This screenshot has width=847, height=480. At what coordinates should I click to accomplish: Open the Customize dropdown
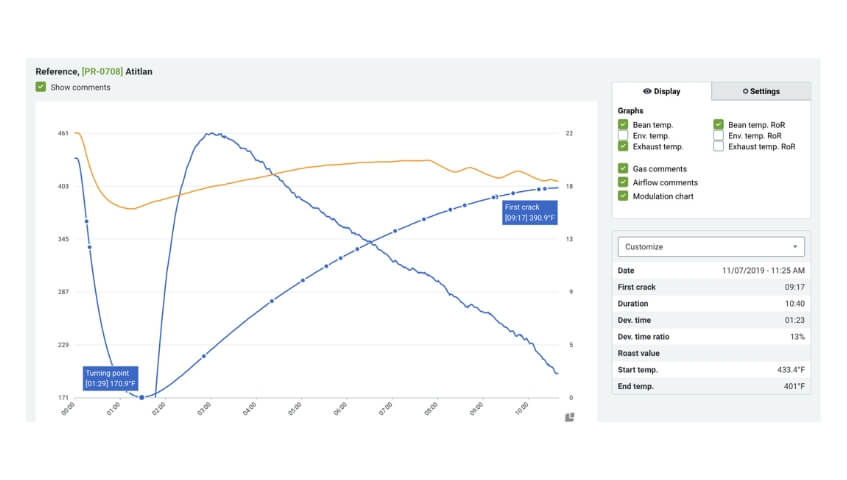point(711,246)
